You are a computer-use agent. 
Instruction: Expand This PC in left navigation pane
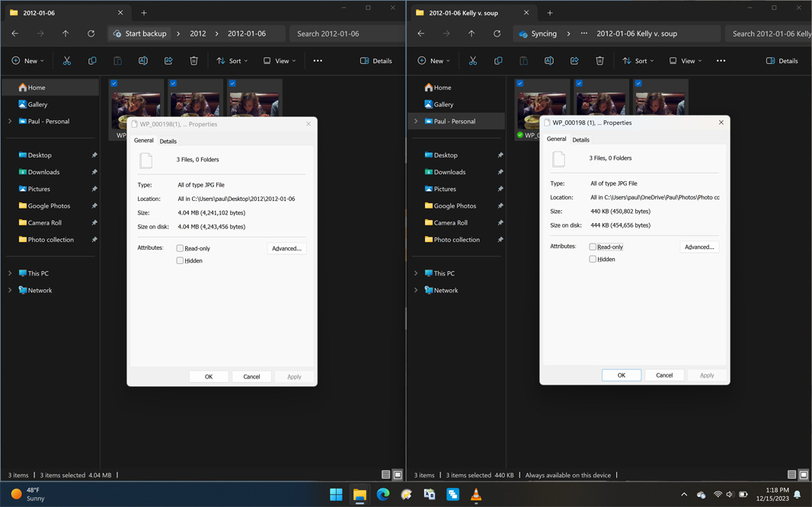pos(10,273)
